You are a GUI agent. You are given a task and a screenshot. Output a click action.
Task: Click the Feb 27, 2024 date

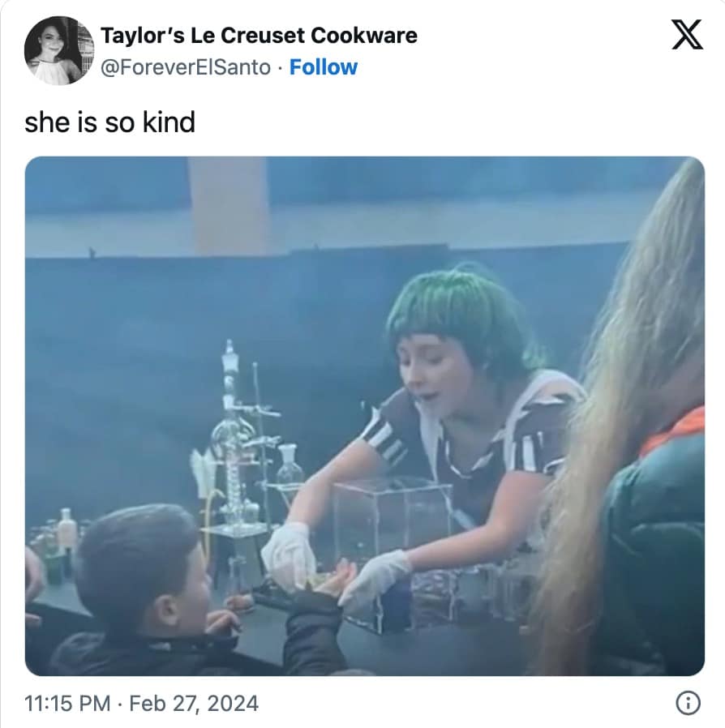[x=194, y=703]
